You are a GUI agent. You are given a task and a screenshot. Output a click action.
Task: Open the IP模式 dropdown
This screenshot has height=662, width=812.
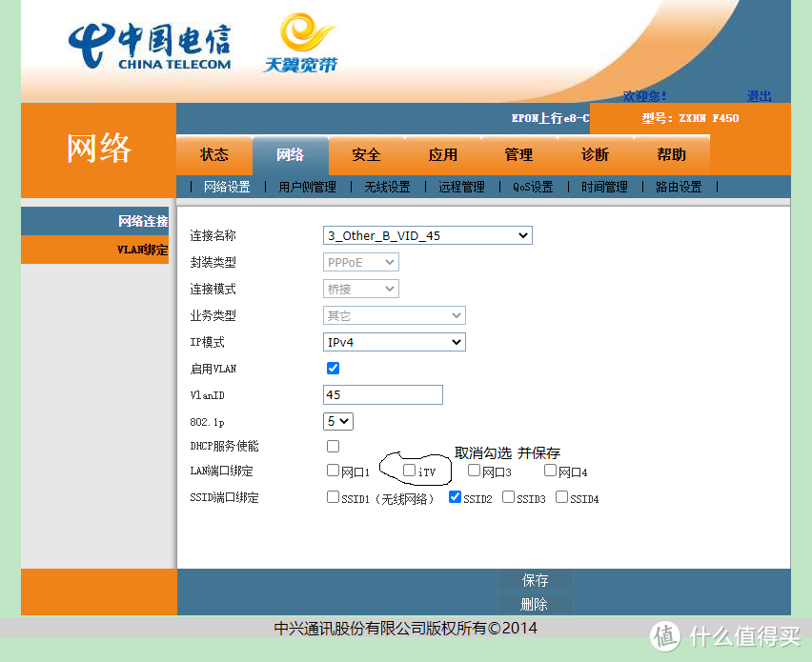(394, 341)
